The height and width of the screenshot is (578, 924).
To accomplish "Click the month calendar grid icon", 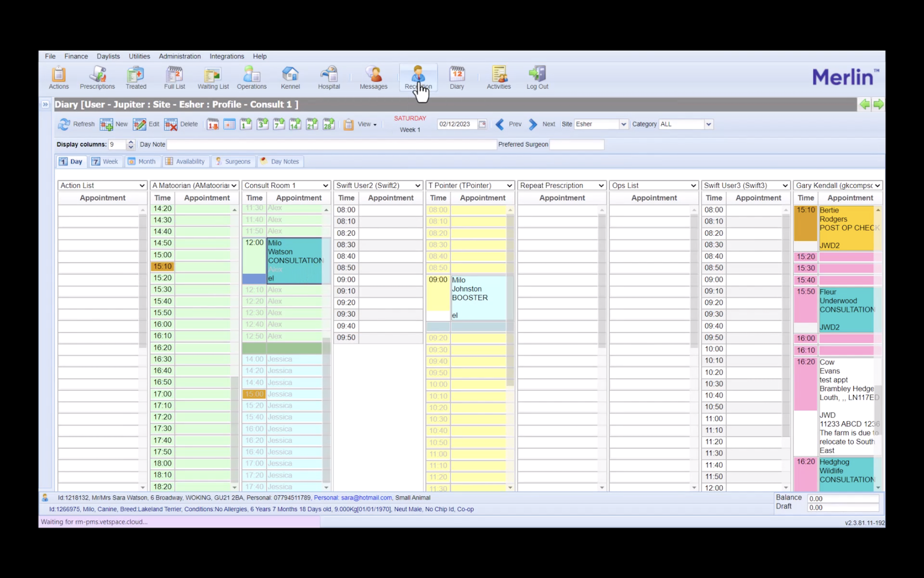I will coord(229,124).
